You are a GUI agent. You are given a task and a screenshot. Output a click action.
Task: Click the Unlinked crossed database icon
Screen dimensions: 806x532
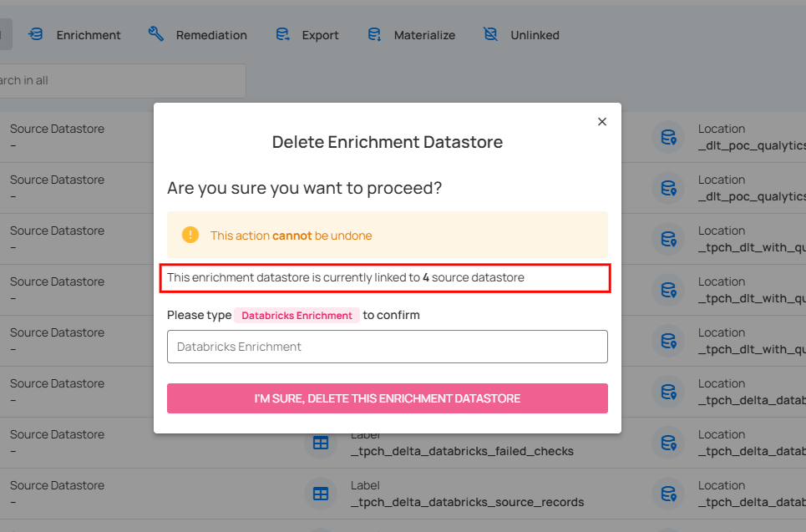pos(490,34)
